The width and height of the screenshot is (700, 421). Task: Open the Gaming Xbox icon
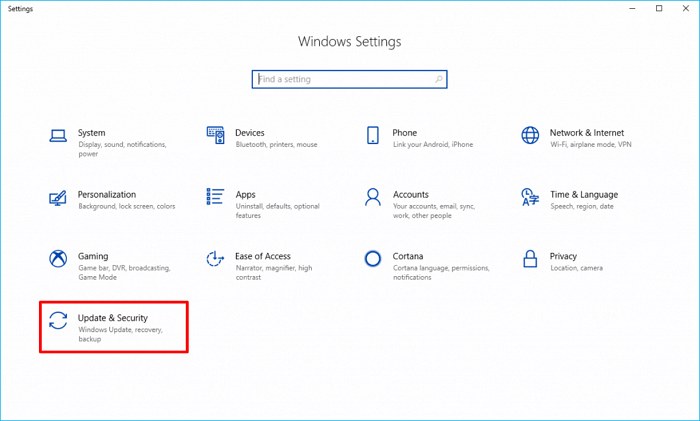[58, 258]
